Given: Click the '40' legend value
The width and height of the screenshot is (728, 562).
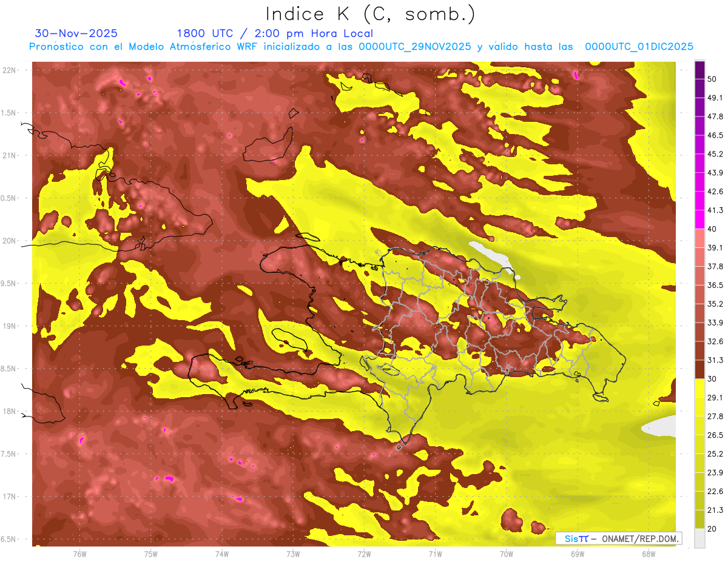Looking at the screenshot, I should pyautogui.click(x=712, y=229).
